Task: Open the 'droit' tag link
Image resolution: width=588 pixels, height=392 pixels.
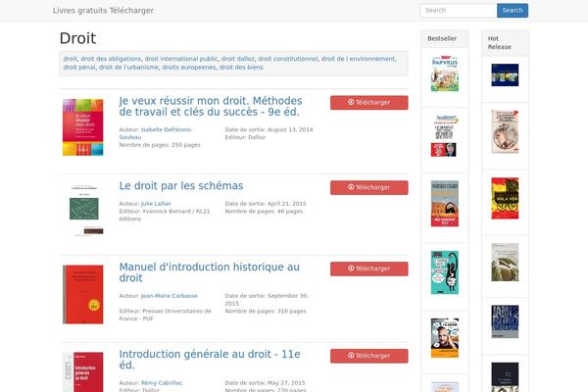Action: click(x=71, y=59)
